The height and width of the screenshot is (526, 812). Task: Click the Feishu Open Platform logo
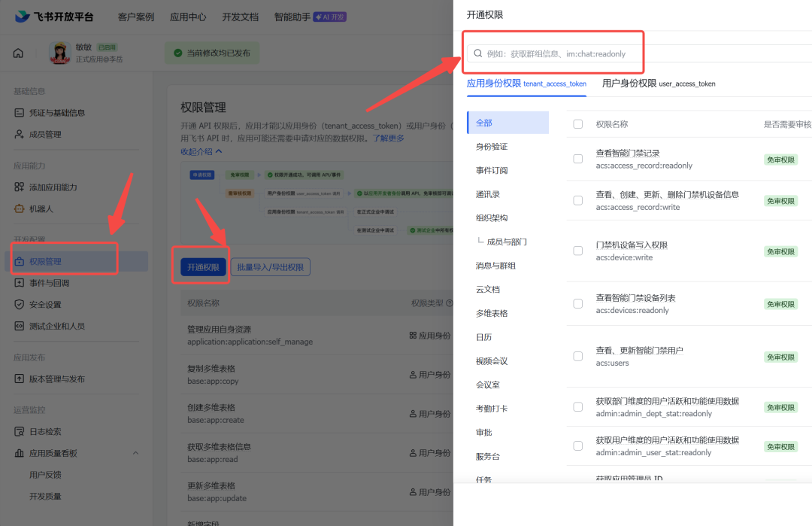[x=54, y=17]
